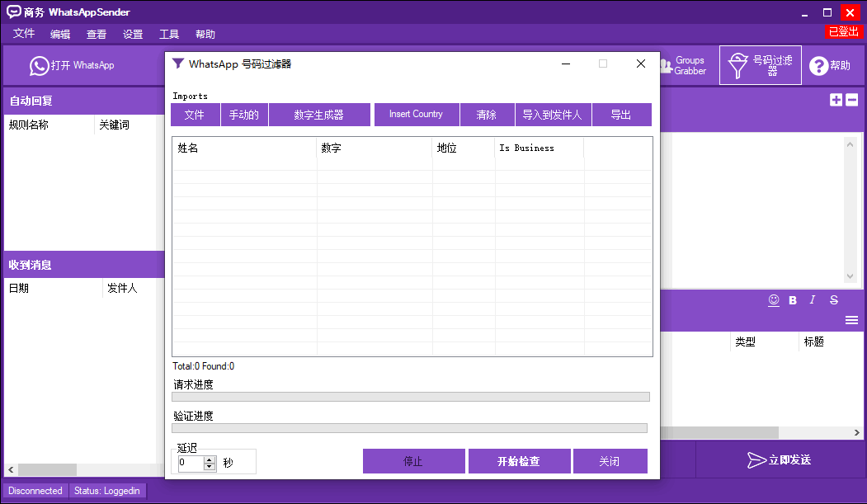Viewport: 867px width, 504px height.
Task: Click 导入到发件人 to import to senders
Action: (x=553, y=115)
